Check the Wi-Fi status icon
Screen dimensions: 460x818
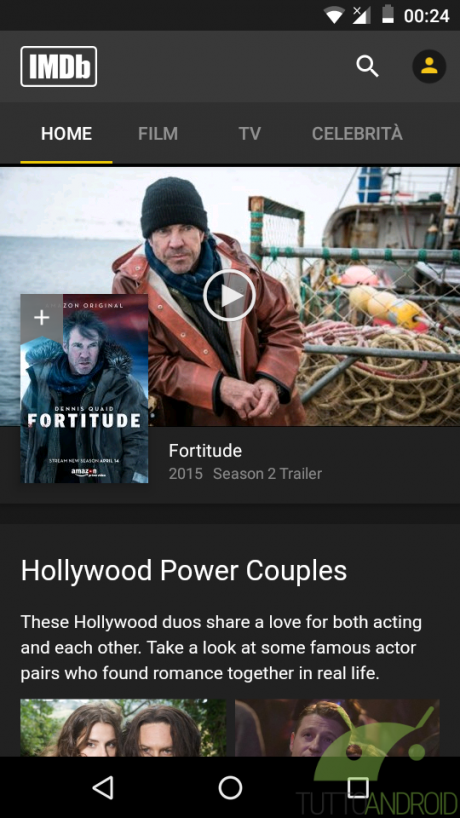click(334, 15)
